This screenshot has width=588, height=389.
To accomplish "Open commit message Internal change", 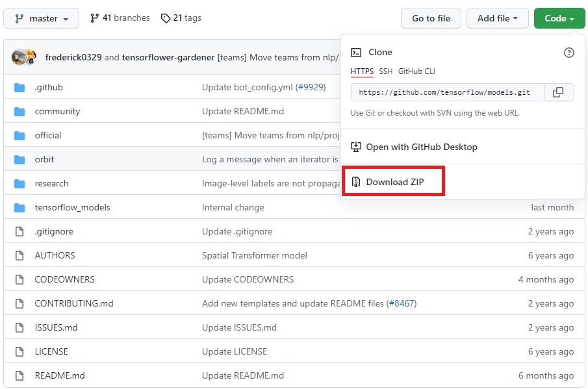I will pos(233,207).
